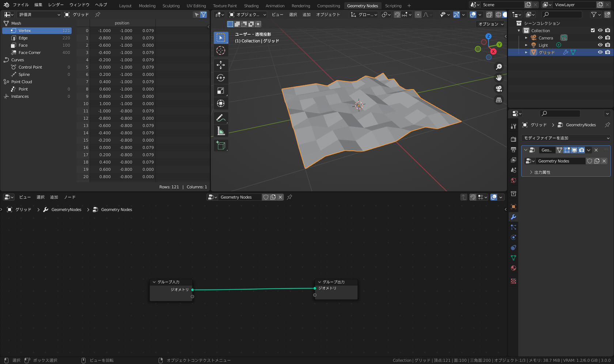Image resolution: width=614 pixels, height=364 pixels.
Task: Select Face Corner domain in spreadsheet
Action: click(30, 53)
